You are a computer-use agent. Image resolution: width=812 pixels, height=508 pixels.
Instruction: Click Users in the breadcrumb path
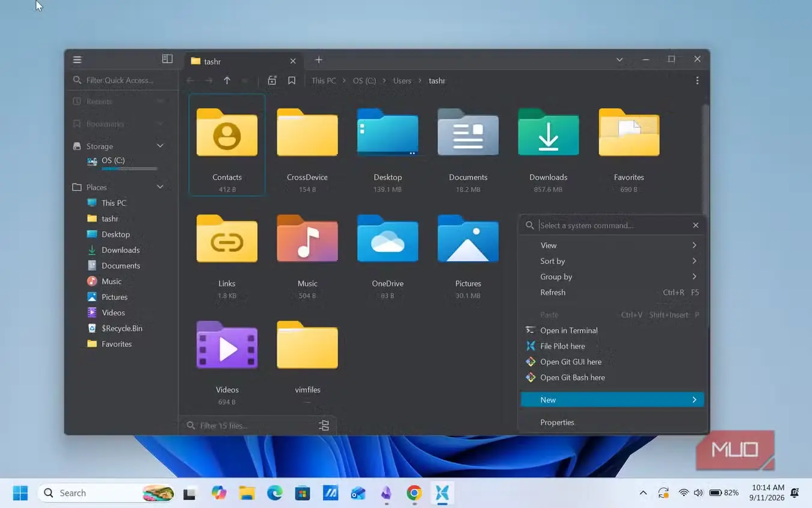[x=402, y=81]
